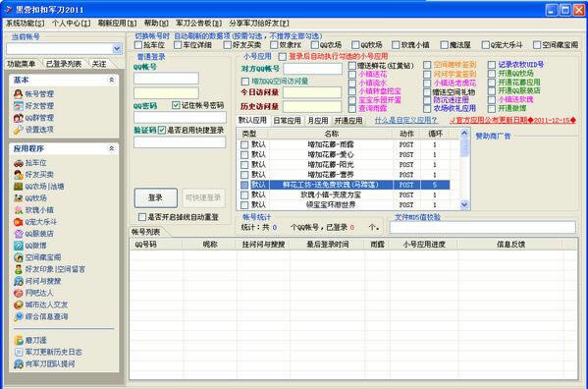Open the 军刀公告板[B] menu

[x=198, y=24]
